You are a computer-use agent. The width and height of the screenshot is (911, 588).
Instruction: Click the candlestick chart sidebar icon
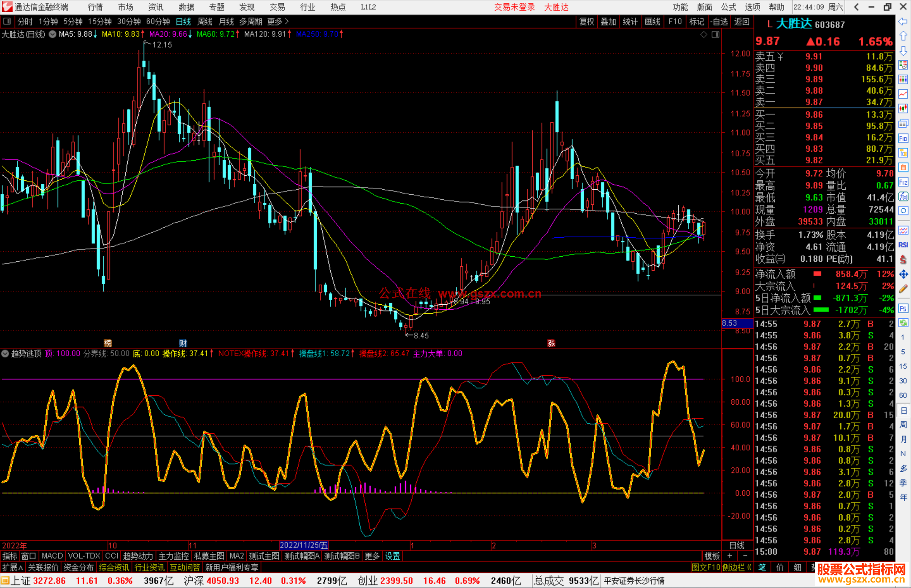(903, 109)
